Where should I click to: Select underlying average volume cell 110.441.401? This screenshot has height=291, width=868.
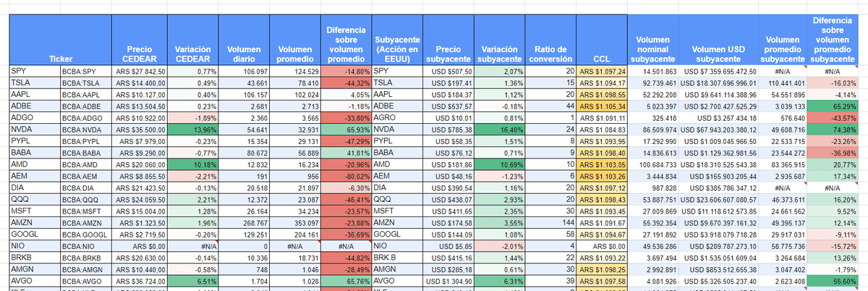pos(781,83)
